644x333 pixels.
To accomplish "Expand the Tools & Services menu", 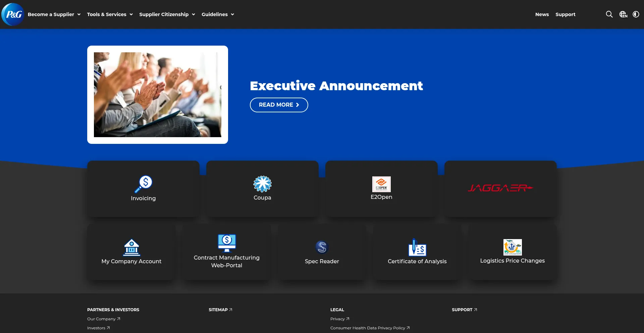I will tap(110, 14).
